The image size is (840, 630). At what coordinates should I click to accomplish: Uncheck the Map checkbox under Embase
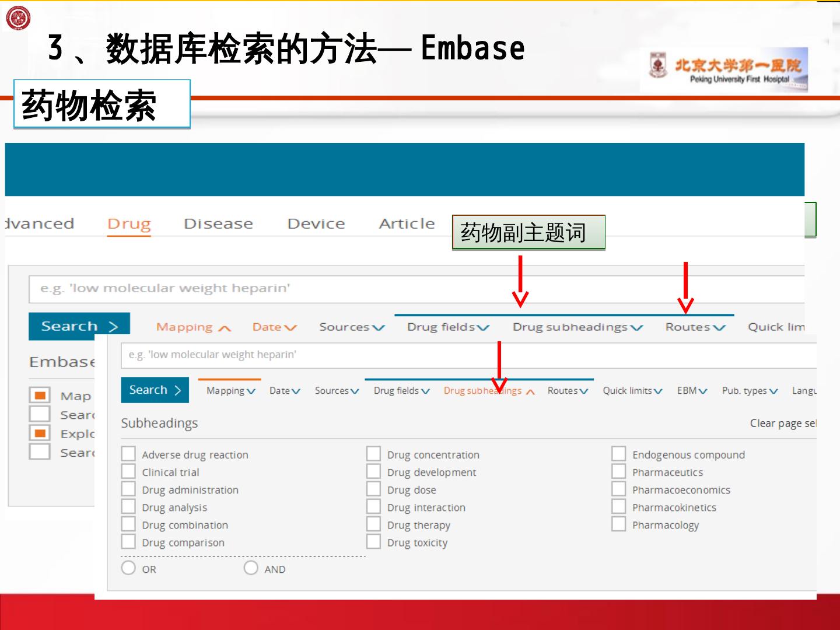coord(40,395)
